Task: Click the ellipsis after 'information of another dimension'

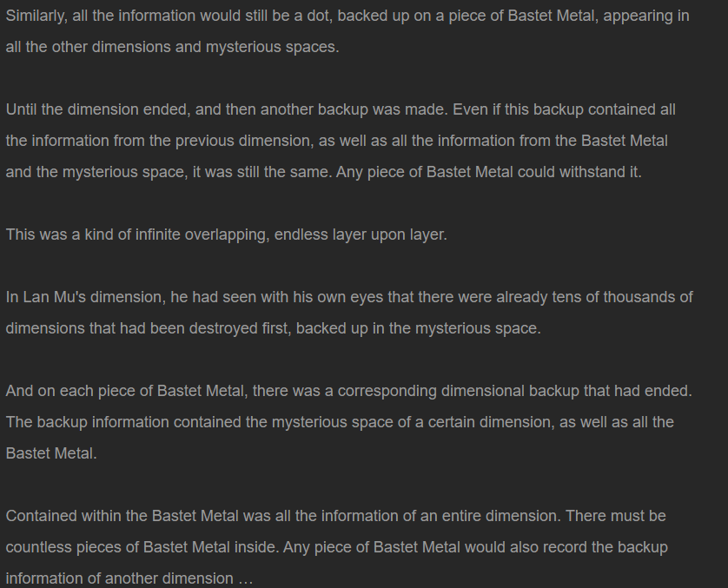Action: (x=245, y=578)
